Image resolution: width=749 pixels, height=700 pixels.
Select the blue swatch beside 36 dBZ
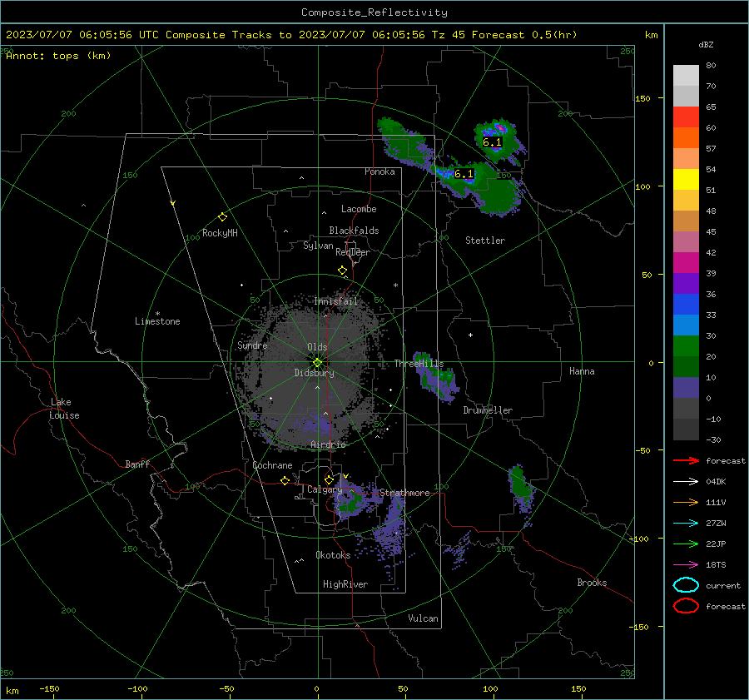(686, 304)
